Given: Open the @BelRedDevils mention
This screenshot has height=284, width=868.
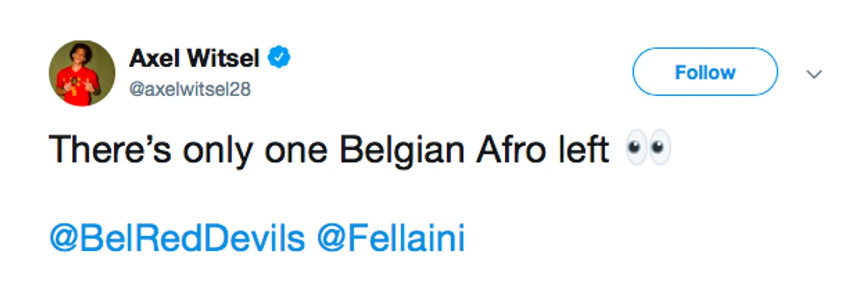Looking at the screenshot, I should (x=177, y=239).
